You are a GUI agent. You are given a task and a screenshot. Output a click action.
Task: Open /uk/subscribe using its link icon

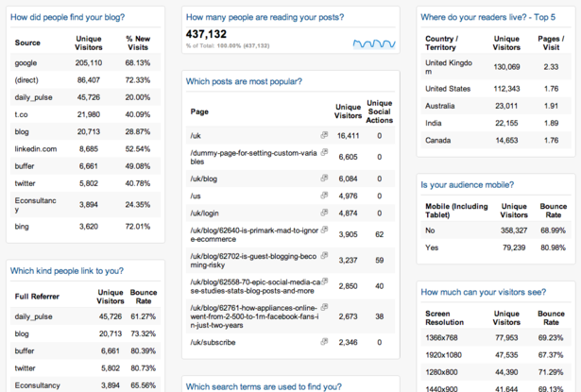coord(324,342)
